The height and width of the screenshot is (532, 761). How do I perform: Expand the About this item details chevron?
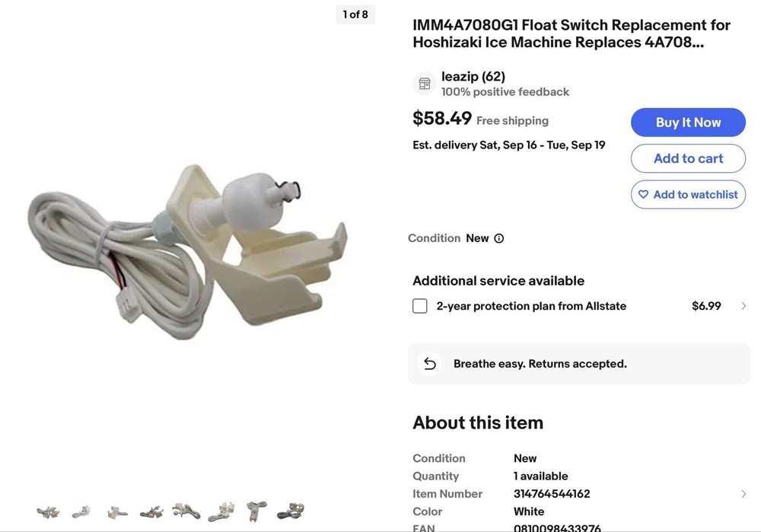(743, 494)
